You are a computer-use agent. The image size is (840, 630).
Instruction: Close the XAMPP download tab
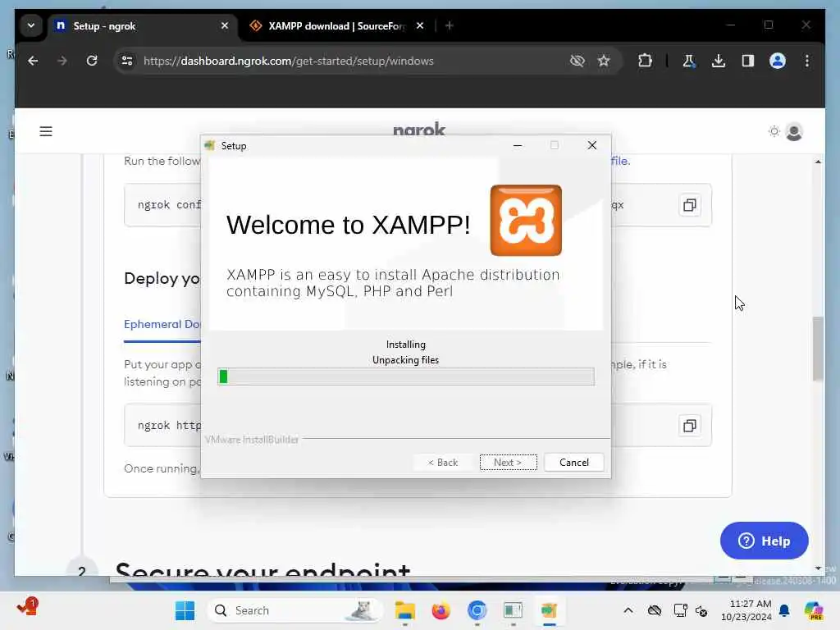pyautogui.click(x=420, y=25)
